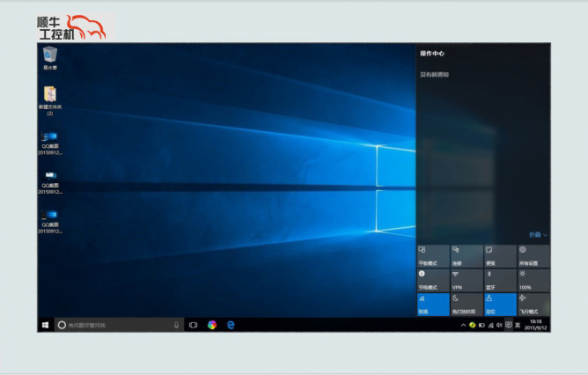This screenshot has width=588, height=375.
Task: Select the topmost QQ截图 desktop file
Action: [x=50, y=143]
